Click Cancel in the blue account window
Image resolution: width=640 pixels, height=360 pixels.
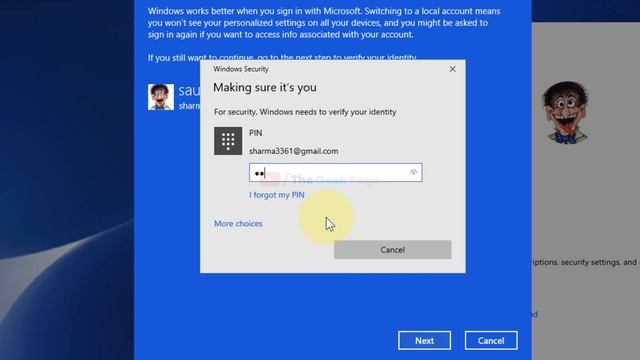tap(491, 340)
